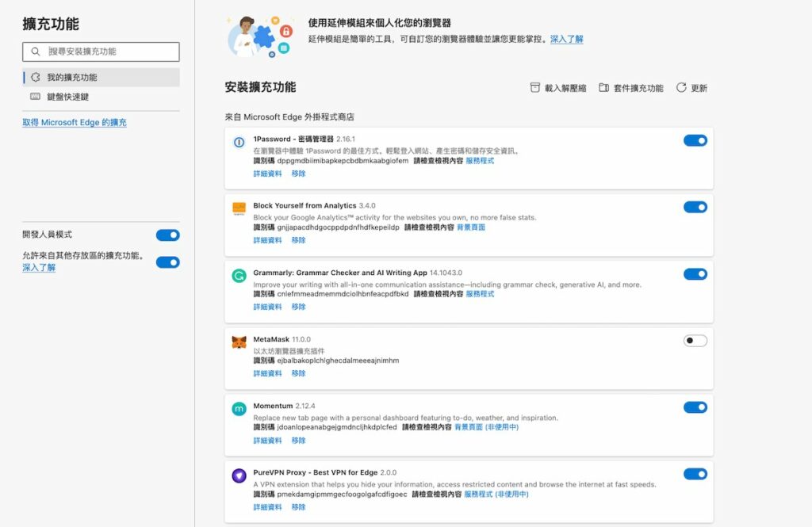Screen dimensions: 812x527
Task: Click the MetaMask ID ejbalbakoplchlghecdalmeeeajnimhm
Action: point(338,361)
